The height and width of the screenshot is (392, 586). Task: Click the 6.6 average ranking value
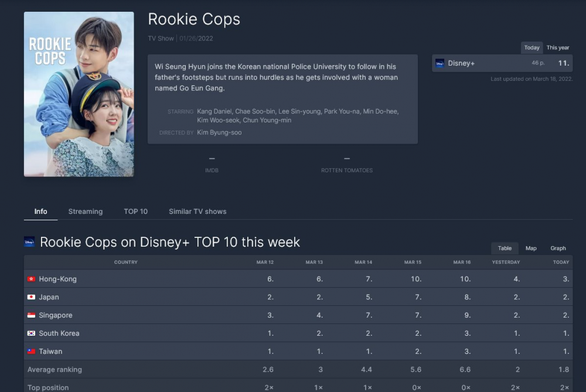pyautogui.click(x=465, y=370)
